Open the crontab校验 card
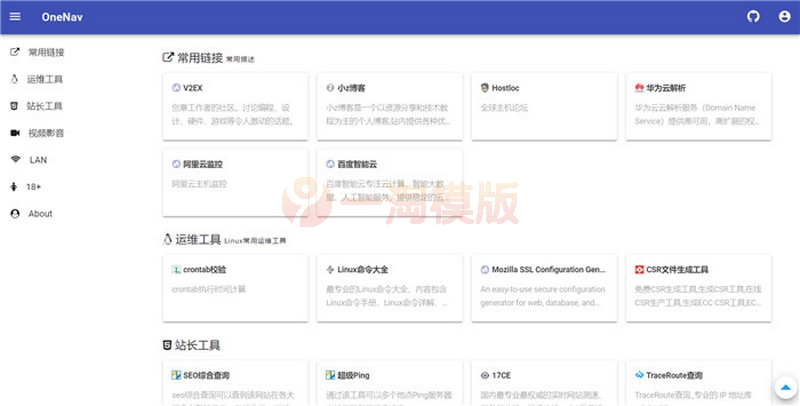 pos(235,288)
